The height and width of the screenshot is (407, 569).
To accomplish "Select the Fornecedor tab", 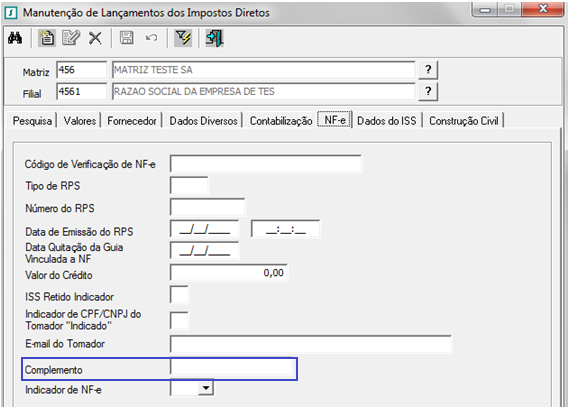I will 132,120.
